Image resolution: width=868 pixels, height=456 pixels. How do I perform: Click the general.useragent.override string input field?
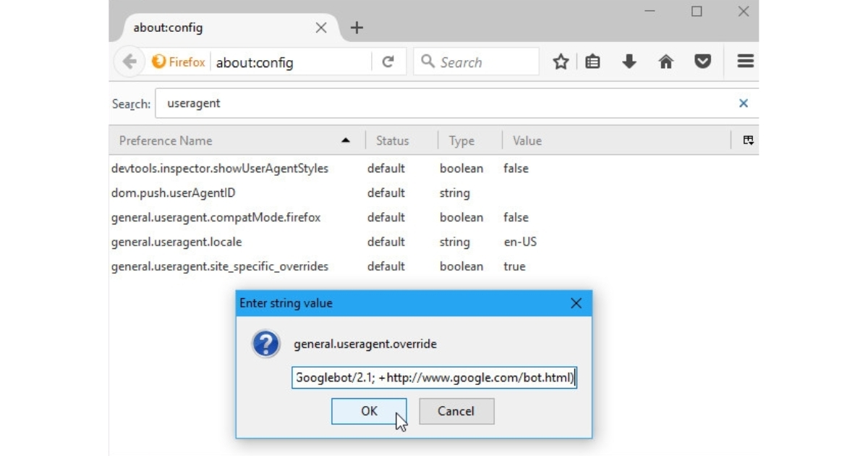point(434,377)
